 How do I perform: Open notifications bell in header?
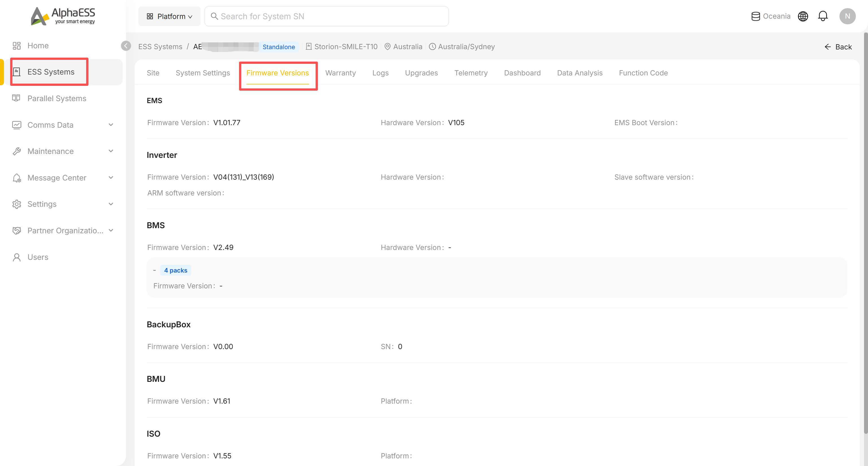click(823, 16)
